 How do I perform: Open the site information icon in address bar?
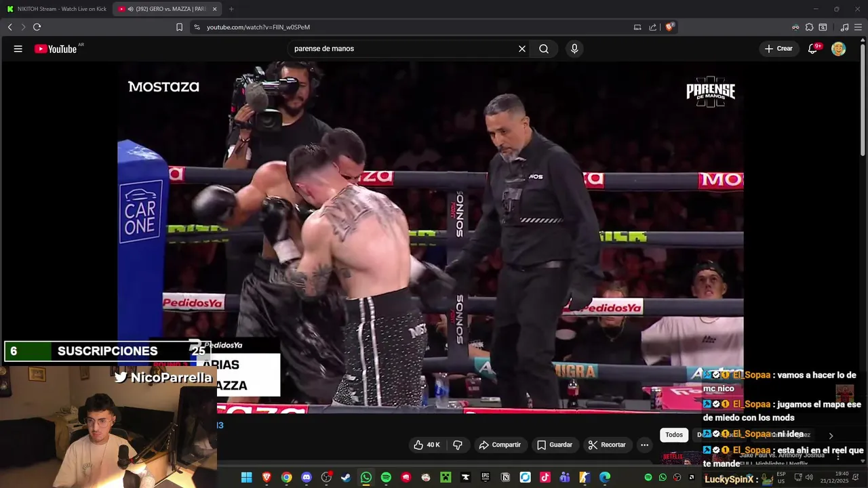pos(197,27)
